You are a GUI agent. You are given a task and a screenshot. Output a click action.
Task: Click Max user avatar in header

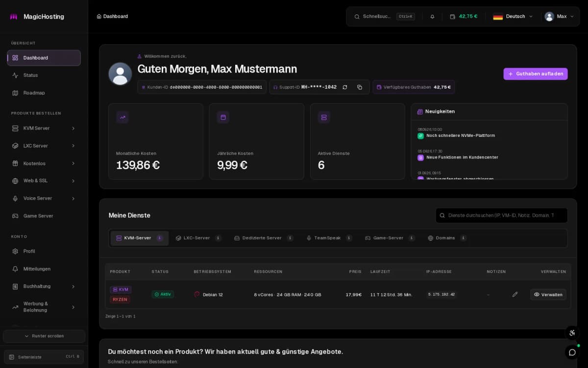pyautogui.click(x=549, y=17)
